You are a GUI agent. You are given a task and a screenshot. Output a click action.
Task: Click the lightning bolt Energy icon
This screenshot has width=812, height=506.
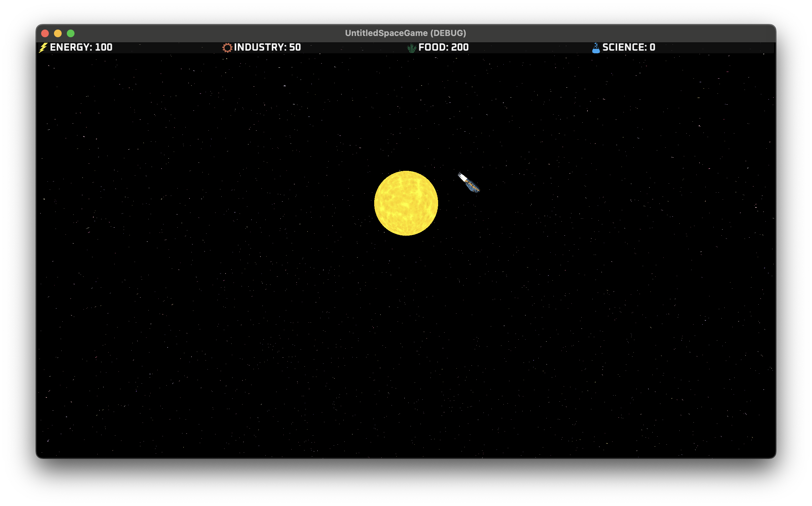click(43, 47)
